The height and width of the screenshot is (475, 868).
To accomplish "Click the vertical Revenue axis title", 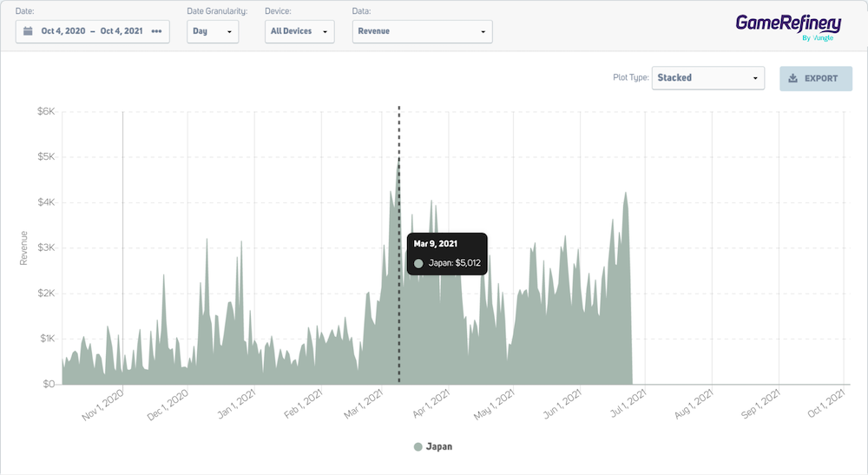I will coord(23,248).
